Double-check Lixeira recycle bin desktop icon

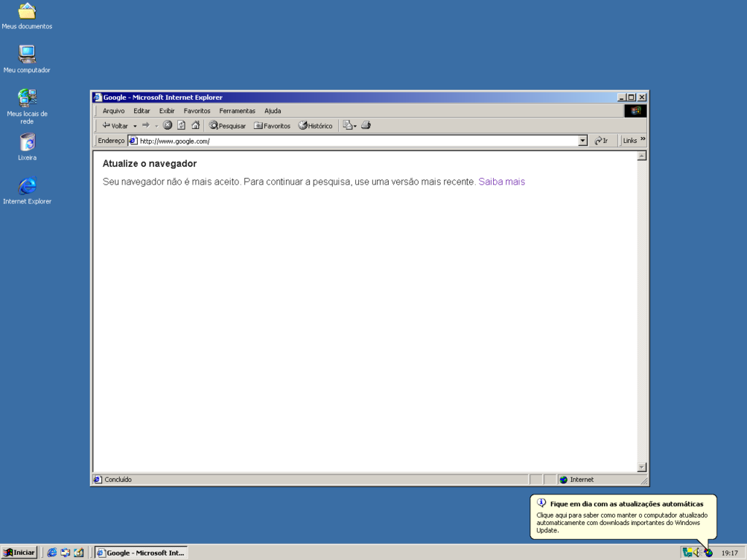pyautogui.click(x=27, y=143)
